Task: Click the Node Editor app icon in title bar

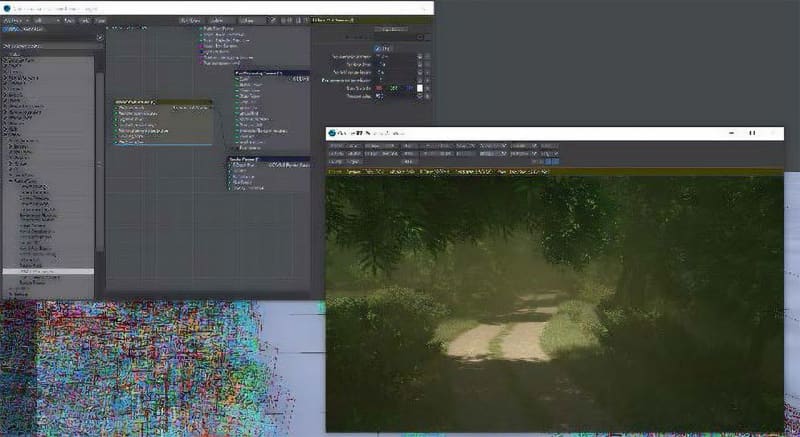Action: pyautogui.click(x=8, y=7)
